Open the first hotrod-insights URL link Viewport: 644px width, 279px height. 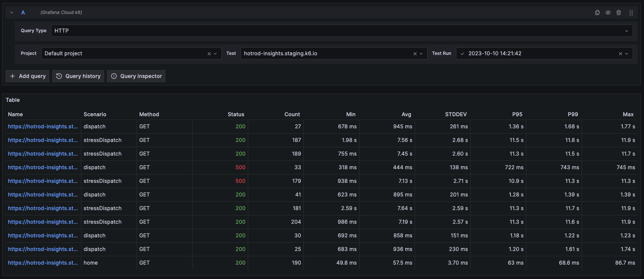pos(43,126)
